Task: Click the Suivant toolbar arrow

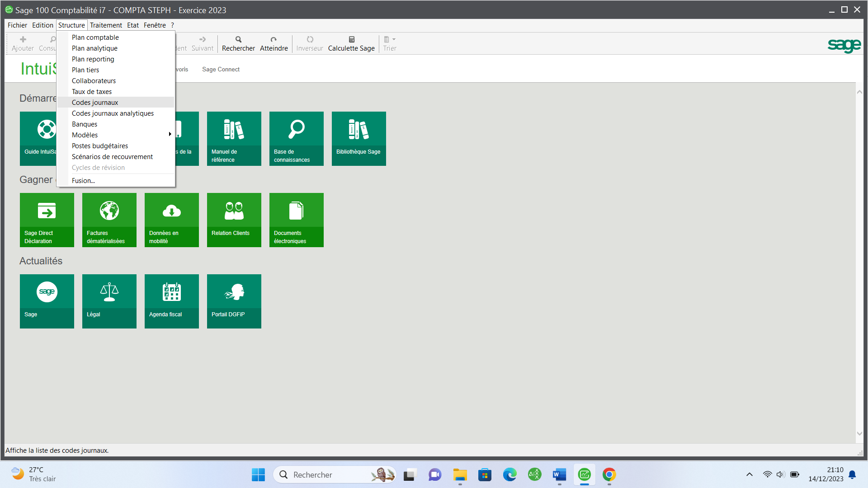Action: [x=202, y=44]
